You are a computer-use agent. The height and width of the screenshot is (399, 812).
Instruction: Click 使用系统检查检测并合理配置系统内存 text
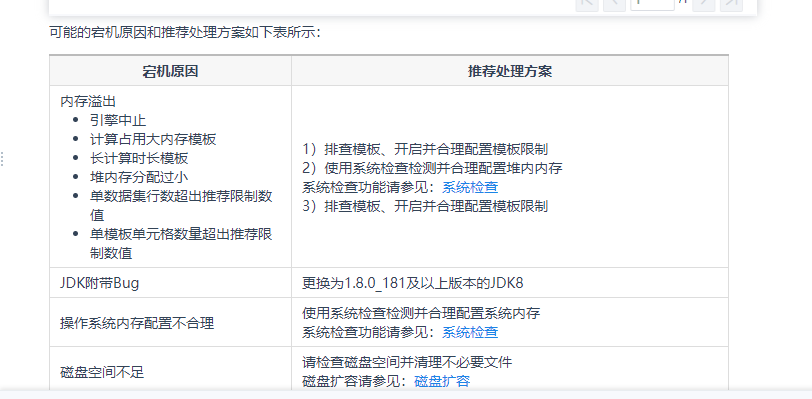click(422, 313)
